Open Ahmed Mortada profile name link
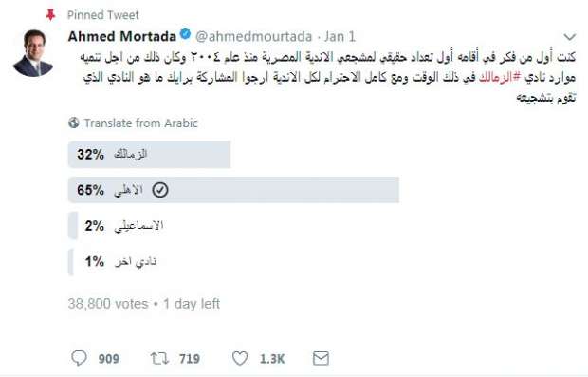The image size is (588, 377). click(122, 36)
